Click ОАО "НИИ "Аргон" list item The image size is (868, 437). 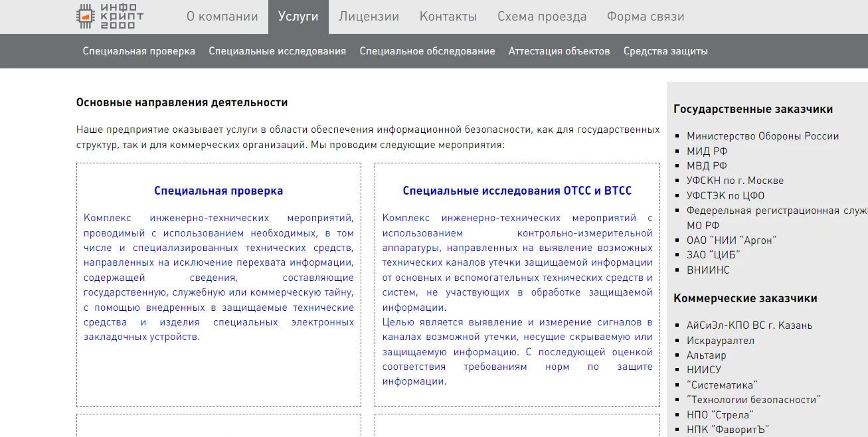732,240
